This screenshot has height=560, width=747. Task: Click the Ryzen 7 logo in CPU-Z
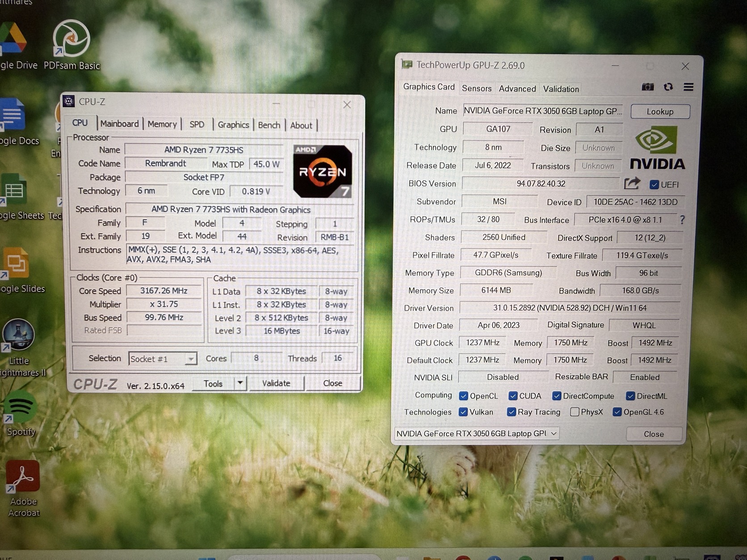click(x=323, y=171)
